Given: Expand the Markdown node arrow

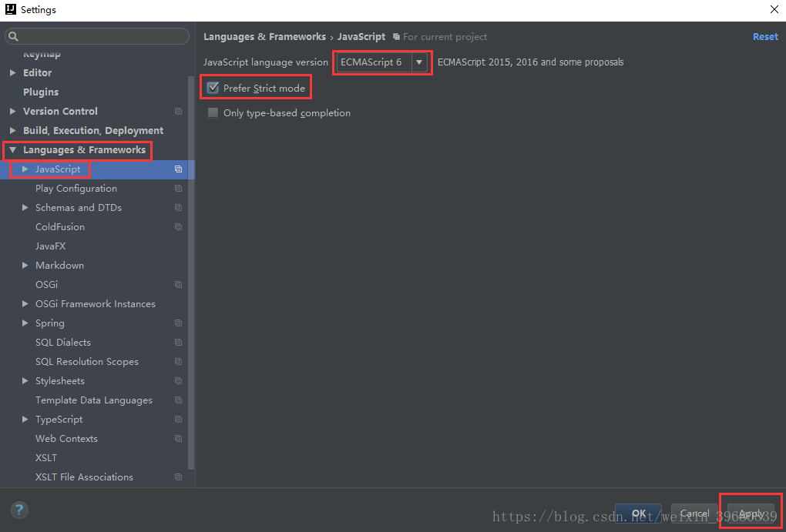Looking at the screenshot, I should pyautogui.click(x=25, y=266).
